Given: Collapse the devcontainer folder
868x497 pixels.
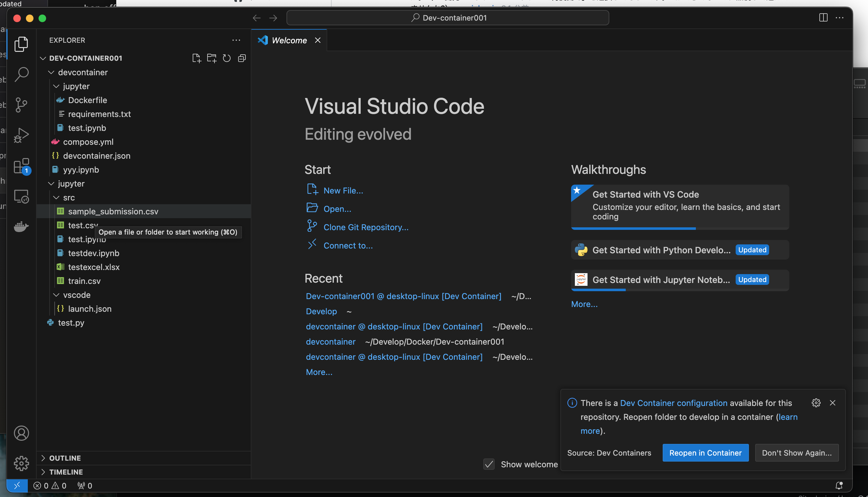Looking at the screenshot, I should point(51,72).
